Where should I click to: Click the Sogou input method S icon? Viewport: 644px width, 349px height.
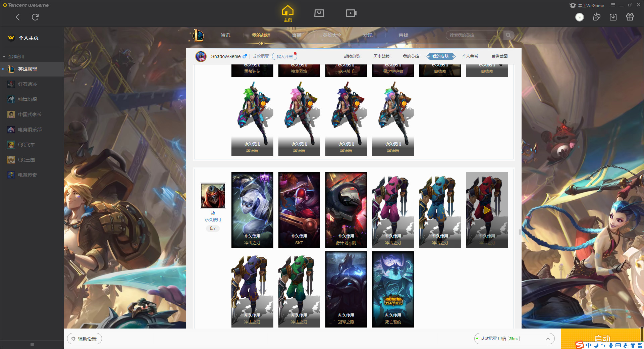[x=580, y=345]
